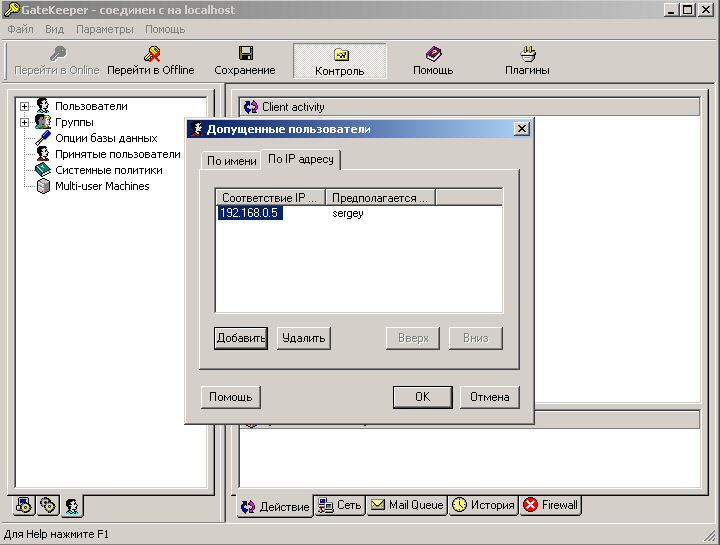Click the Go Online key icon

(x=58, y=54)
